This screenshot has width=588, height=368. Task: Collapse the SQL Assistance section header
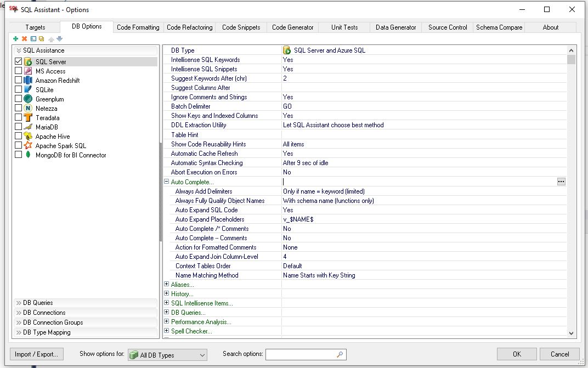86,50
